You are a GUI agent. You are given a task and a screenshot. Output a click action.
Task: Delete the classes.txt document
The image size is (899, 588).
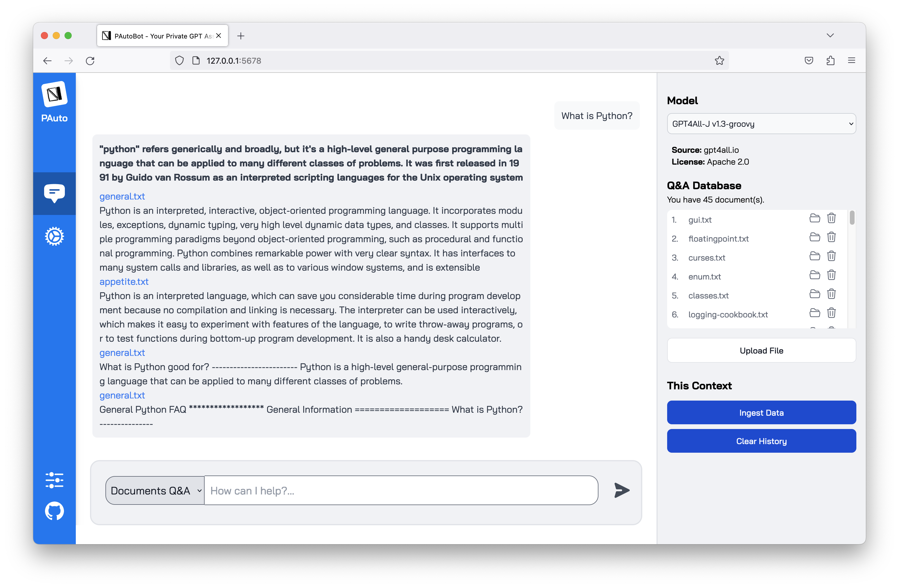(831, 294)
